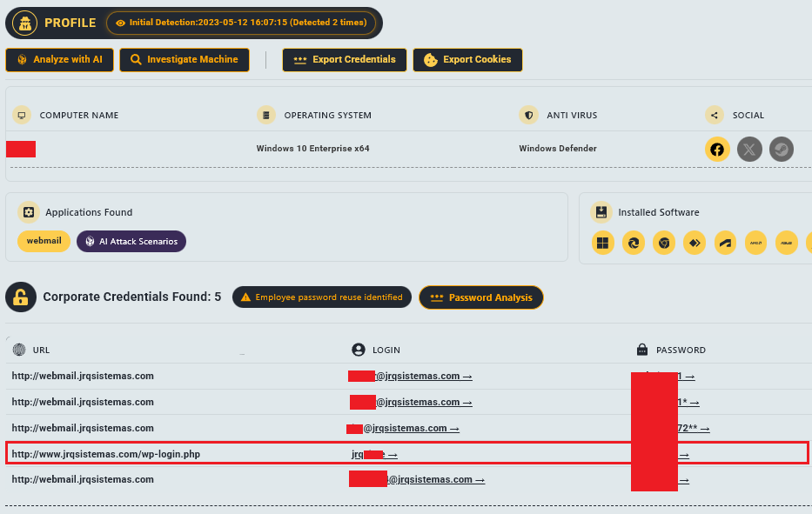
Task: Select the webmail application tag
Action: coord(44,240)
